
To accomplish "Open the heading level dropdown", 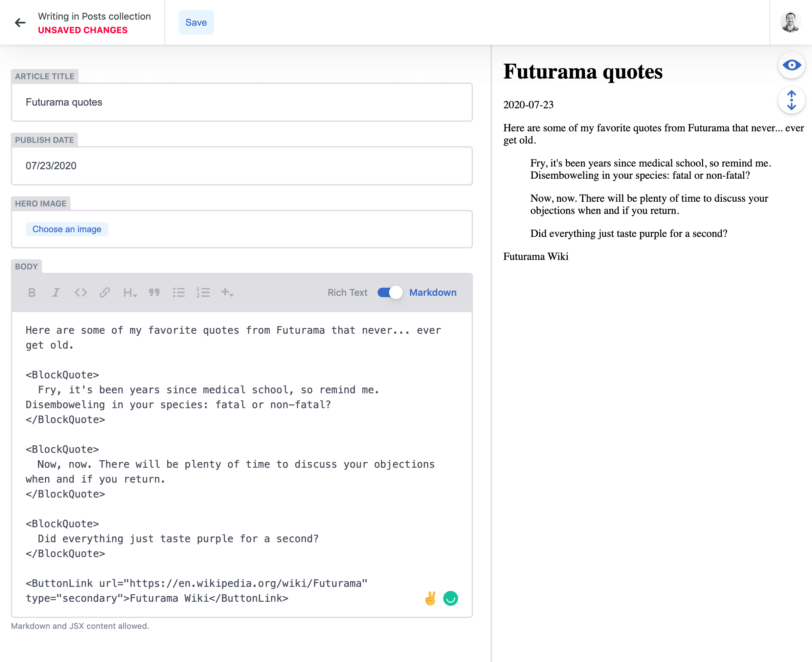I will coord(130,292).
